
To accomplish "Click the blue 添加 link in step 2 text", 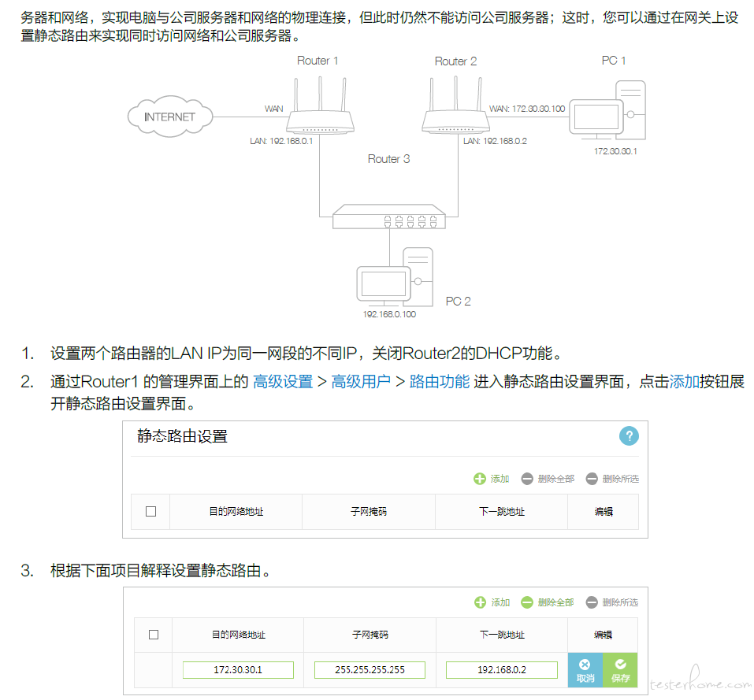I will (x=685, y=381).
